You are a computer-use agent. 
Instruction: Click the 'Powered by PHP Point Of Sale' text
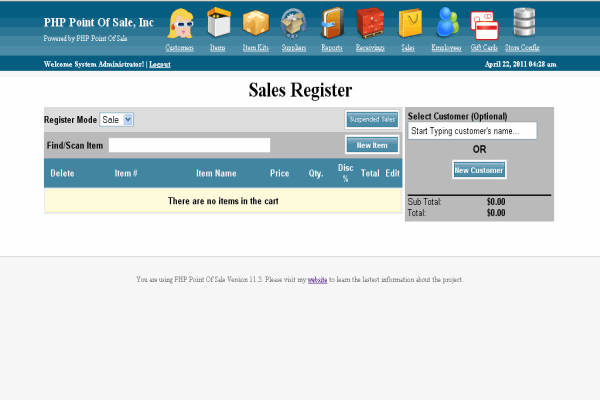tap(85, 38)
